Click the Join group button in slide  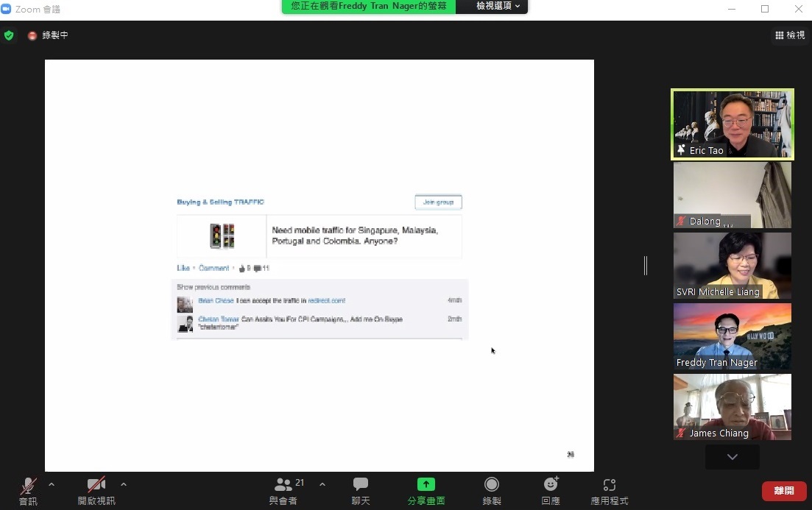(x=438, y=202)
